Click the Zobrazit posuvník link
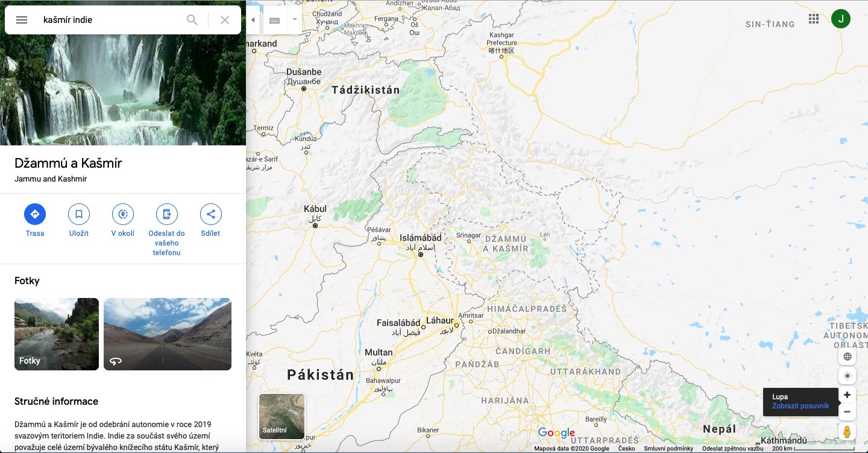 [800, 406]
